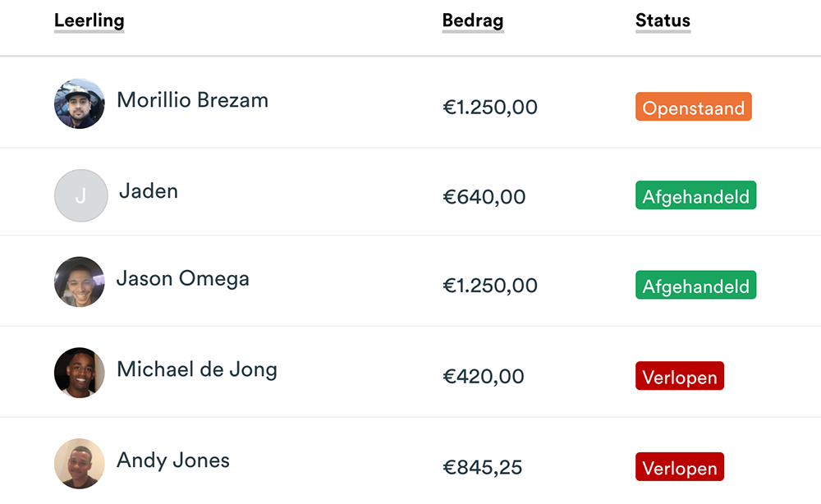This screenshot has height=504, width=821.
Task: Click the Andy Jones name
Action: tap(173, 460)
